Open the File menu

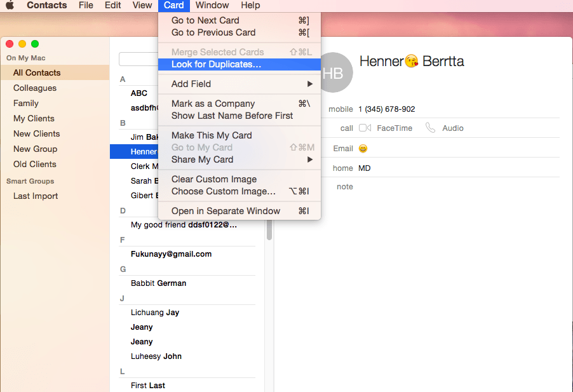[x=86, y=5]
